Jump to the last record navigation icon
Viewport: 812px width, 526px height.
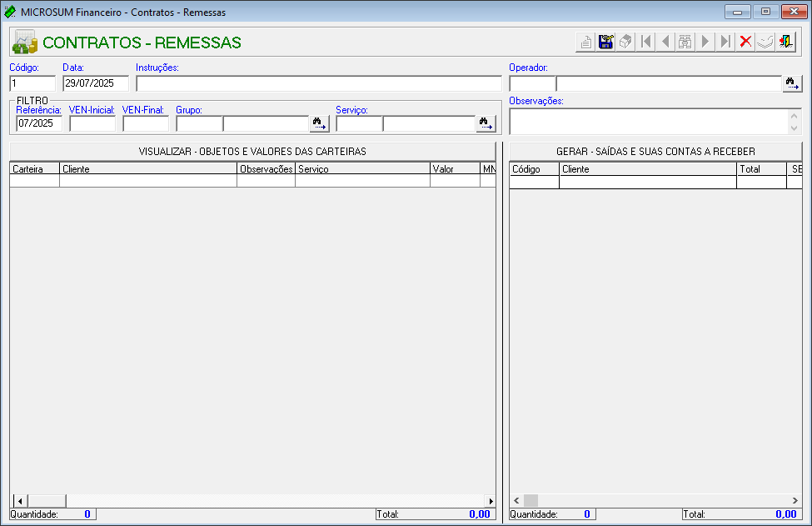(725, 41)
